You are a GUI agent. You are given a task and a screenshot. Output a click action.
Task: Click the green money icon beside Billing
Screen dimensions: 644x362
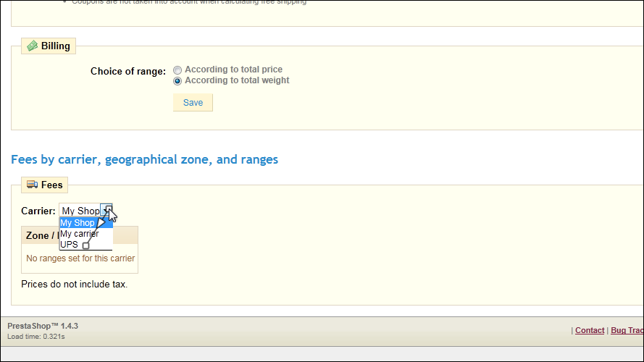pos(32,46)
